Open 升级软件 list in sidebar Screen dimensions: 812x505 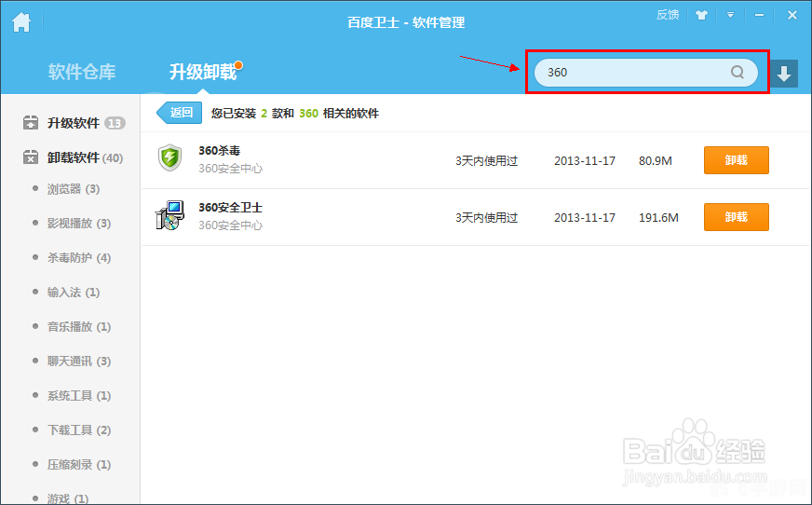[74, 123]
